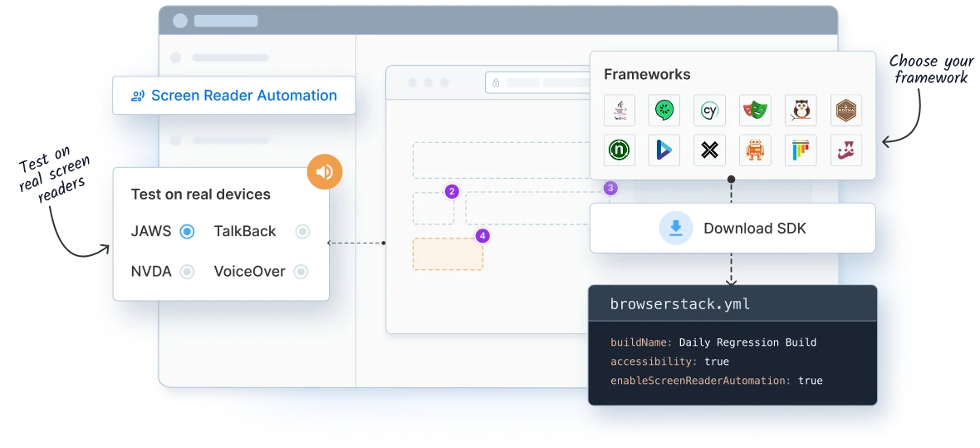
Task: Click the 'Test on real devices' heading
Action: [201, 194]
